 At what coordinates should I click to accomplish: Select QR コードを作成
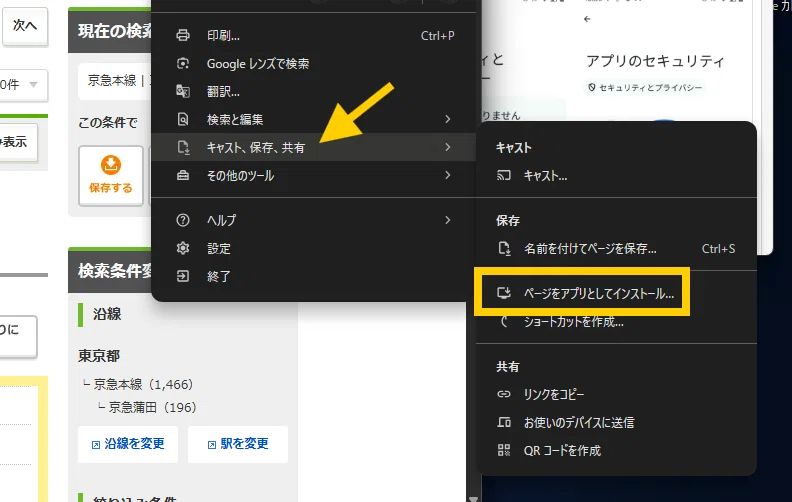point(616,450)
